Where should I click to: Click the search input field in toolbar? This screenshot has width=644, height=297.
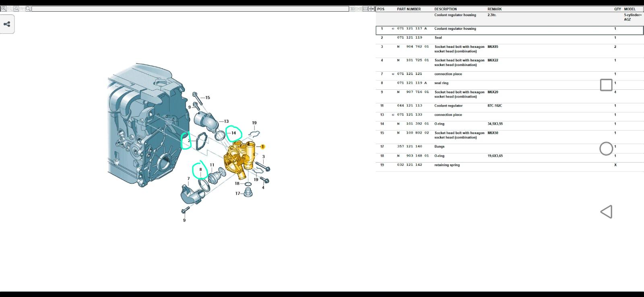[x=190, y=9]
